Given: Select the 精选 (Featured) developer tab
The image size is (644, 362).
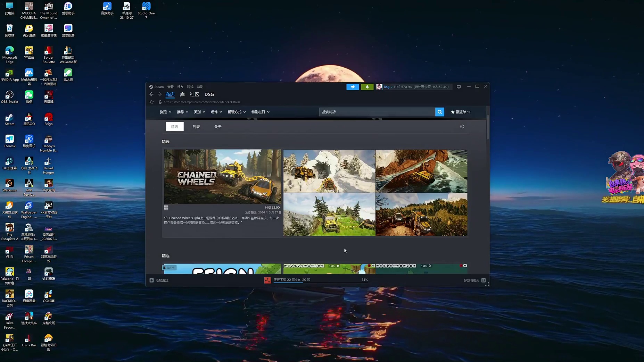Looking at the screenshot, I should tap(175, 127).
